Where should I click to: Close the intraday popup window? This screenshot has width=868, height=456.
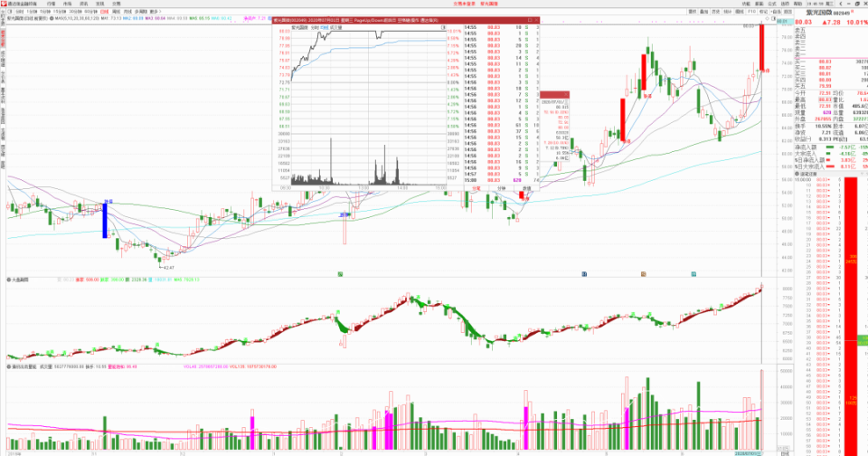pos(536,20)
